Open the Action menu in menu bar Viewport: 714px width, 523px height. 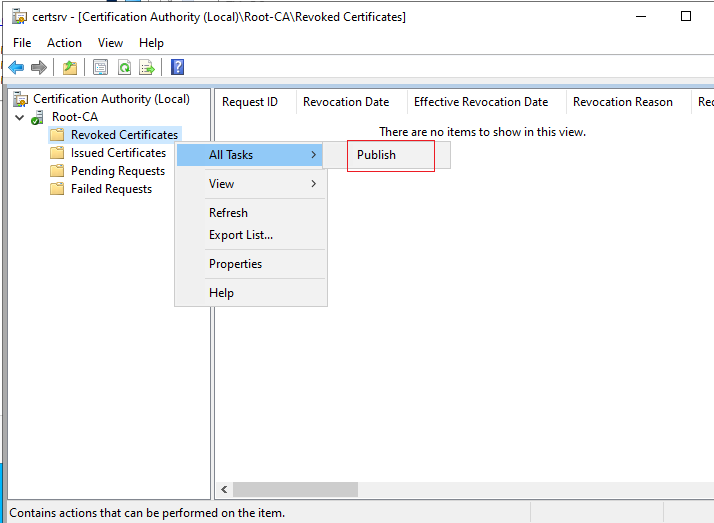64,43
